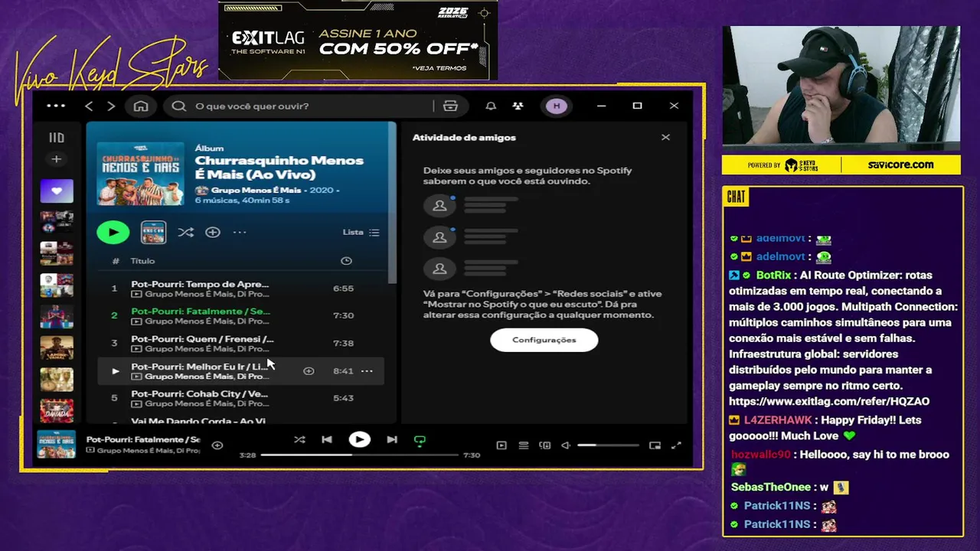Open the 'DANADA' playlist thumbnail in sidebar
980x551 pixels.
pos(57,410)
